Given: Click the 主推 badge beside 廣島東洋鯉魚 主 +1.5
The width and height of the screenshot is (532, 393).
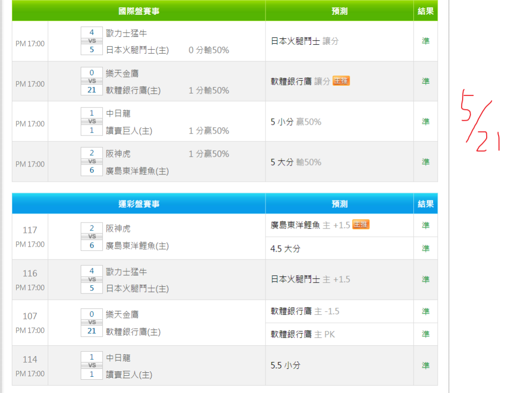Looking at the screenshot, I should tap(361, 225).
